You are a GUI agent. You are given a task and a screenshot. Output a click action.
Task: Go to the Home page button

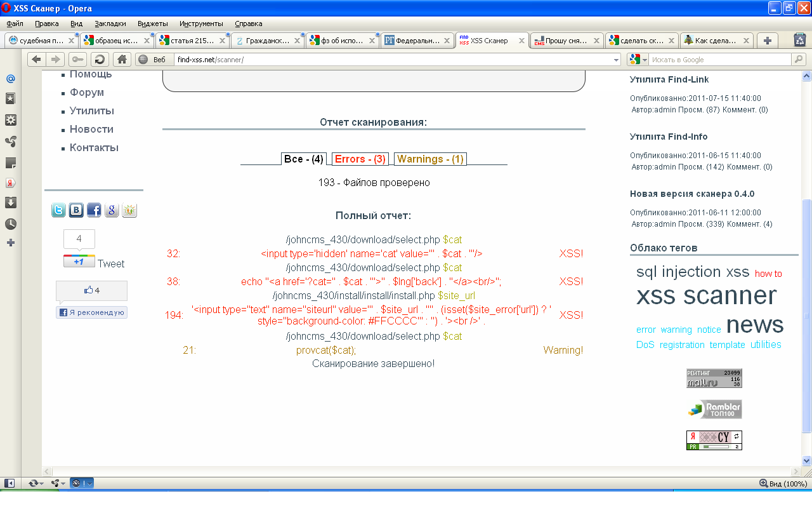click(122, 60)
